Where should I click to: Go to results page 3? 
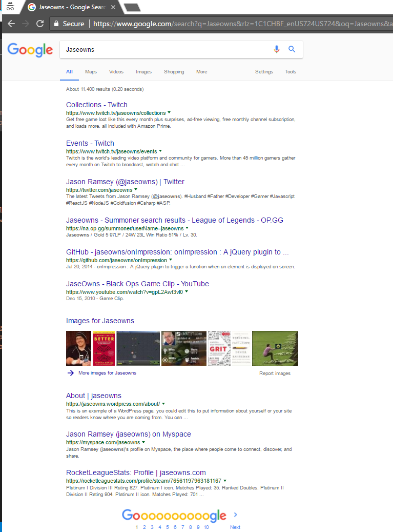pyautogui.click(x=152, y=527)
